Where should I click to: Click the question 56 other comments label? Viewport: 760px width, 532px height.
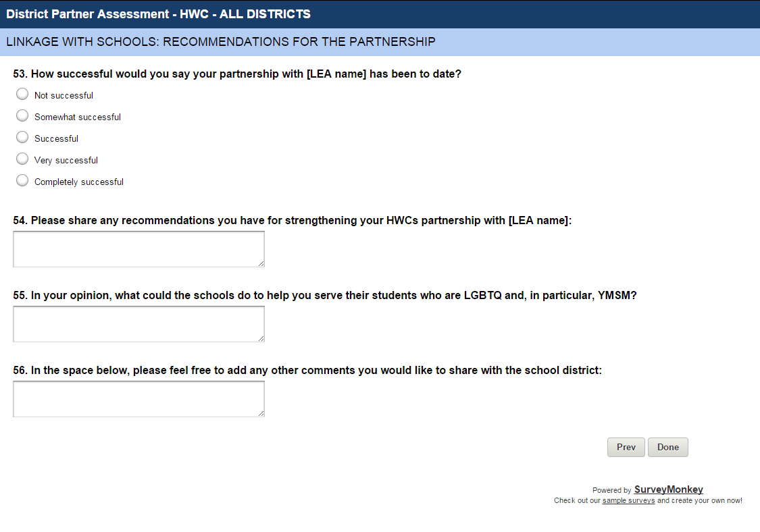click(x=307, y=370)
